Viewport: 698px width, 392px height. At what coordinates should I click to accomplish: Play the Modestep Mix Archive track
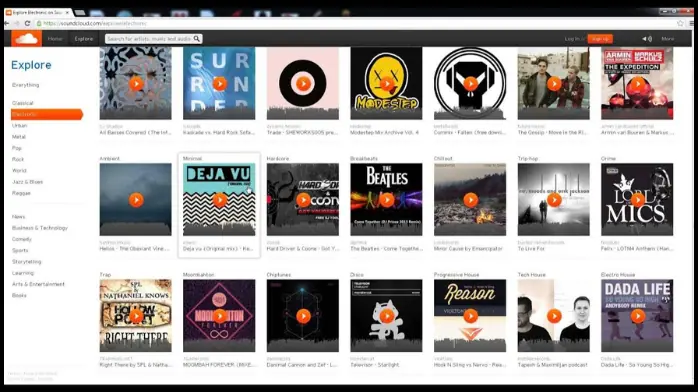(x=386, y=84)
